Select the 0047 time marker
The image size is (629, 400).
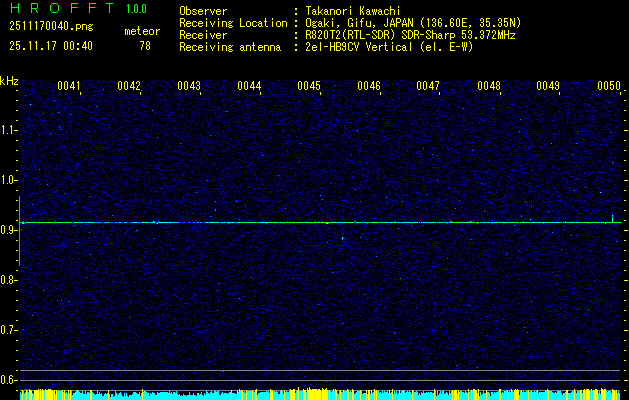pos(429,87)
